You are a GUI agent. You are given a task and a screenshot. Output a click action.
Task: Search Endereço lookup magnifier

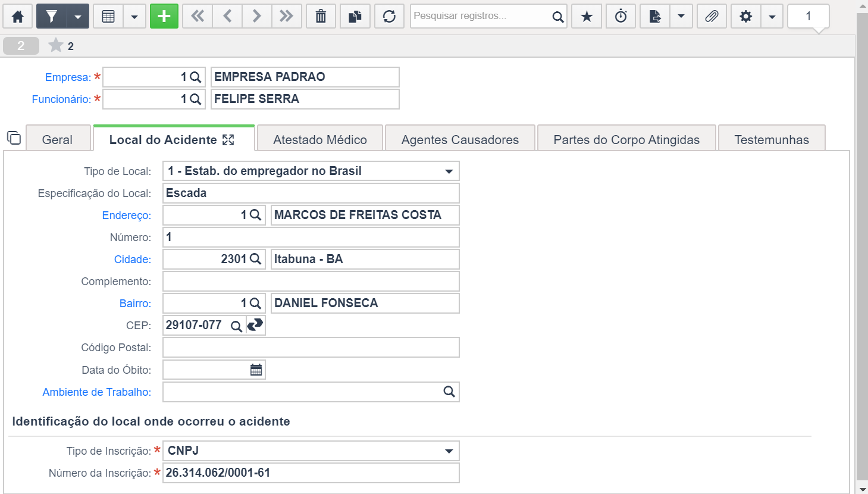click(255, 215)
